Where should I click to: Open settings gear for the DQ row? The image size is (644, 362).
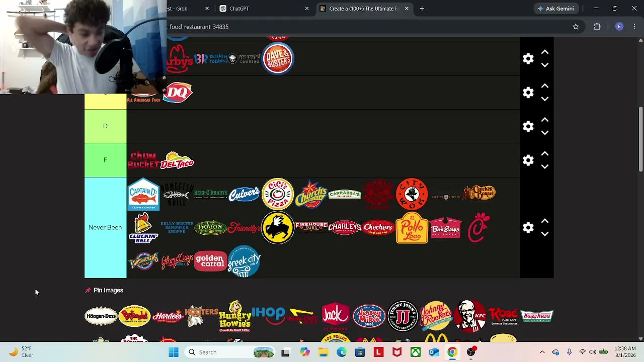click(x=528, y=93)
